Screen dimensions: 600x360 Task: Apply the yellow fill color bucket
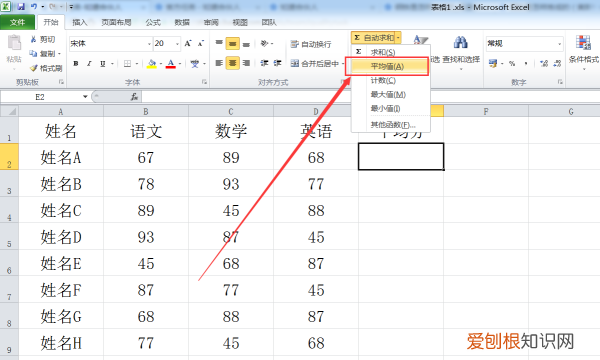coord(152,64)
